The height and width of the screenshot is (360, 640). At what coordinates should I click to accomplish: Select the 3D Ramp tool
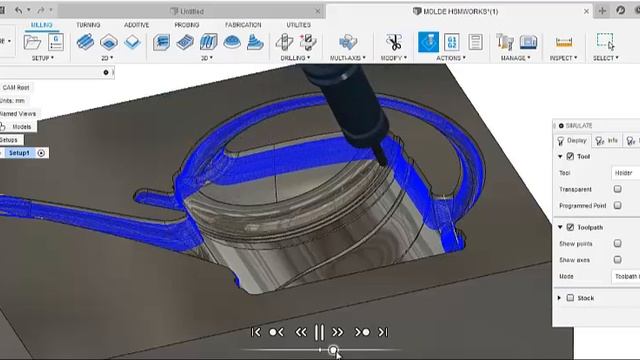tap(255, 42)
